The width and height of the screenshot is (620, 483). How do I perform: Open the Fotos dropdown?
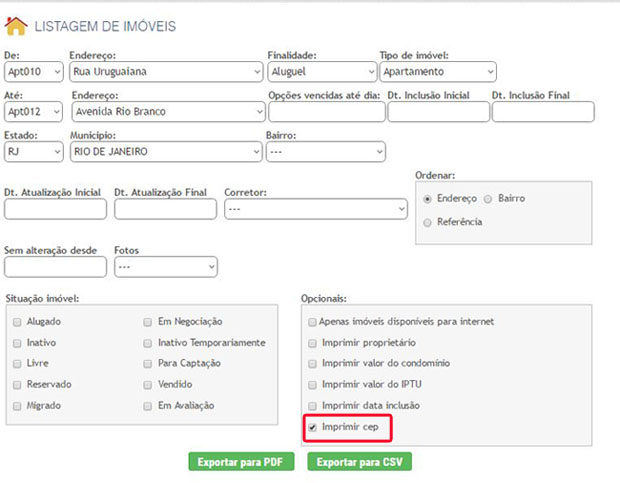166,267
